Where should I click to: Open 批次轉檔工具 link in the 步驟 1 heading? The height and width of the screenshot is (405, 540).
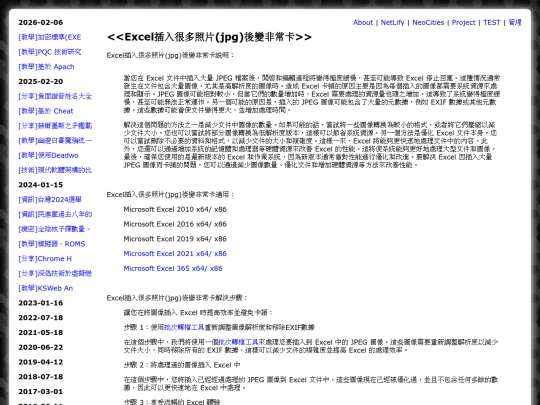[184, 327]
